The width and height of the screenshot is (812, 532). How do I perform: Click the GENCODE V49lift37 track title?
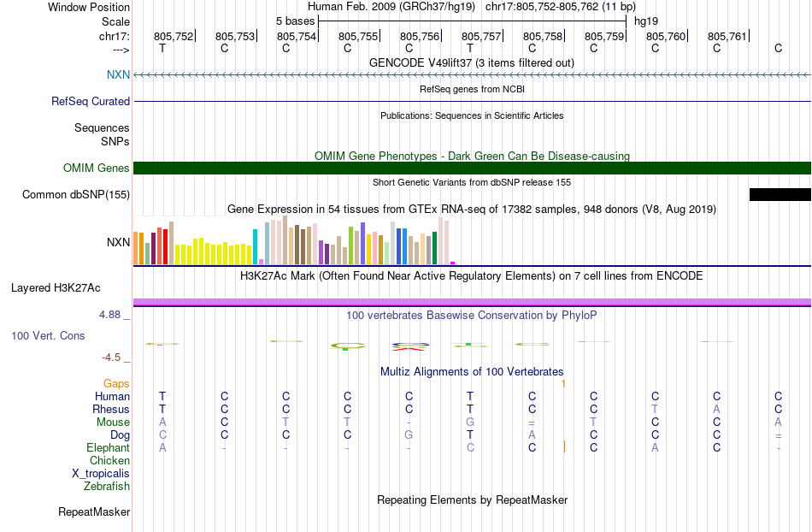coord(471,62)
